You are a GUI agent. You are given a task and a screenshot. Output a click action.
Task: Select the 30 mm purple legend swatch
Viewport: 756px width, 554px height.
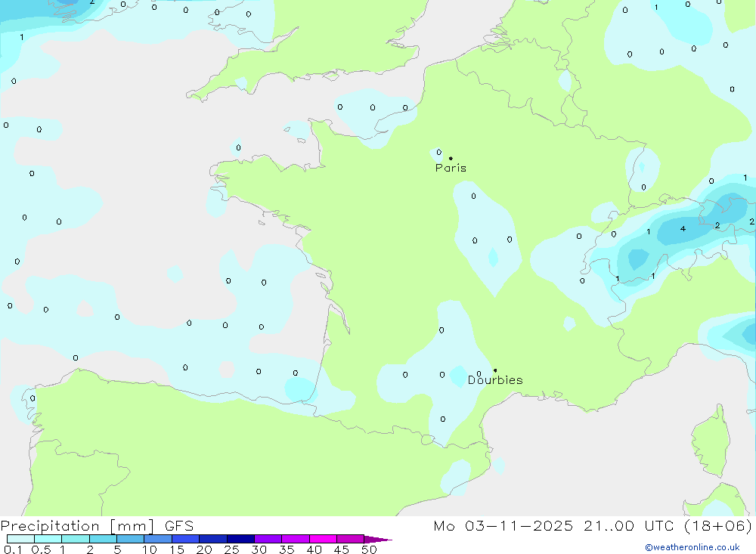coord(268,539)
